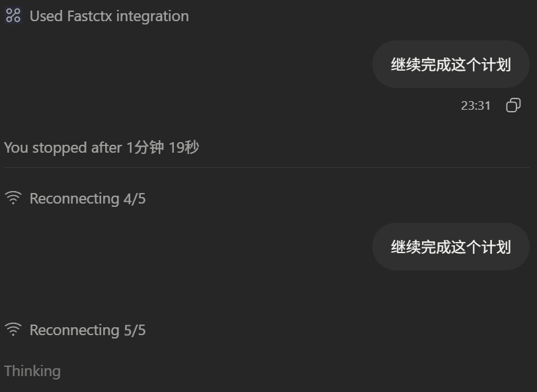
Task: Copy the first message with the copy icon
Action: pos(513,105)
